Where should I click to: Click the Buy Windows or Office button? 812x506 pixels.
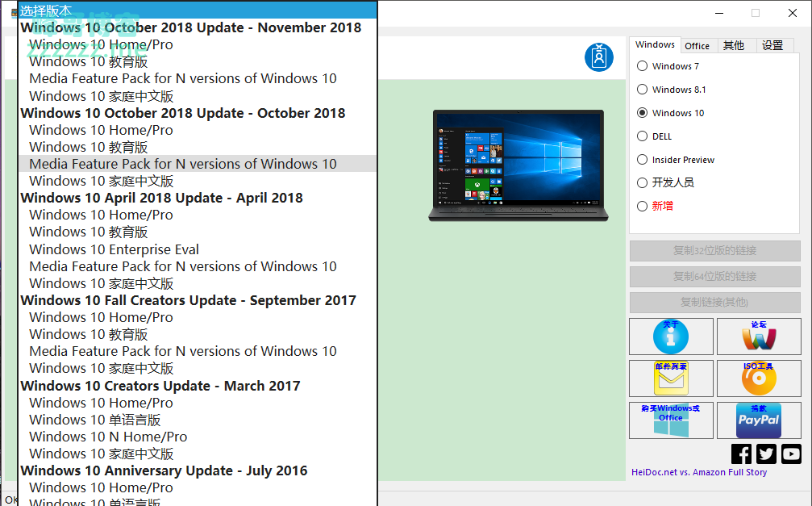coord(671,420)
